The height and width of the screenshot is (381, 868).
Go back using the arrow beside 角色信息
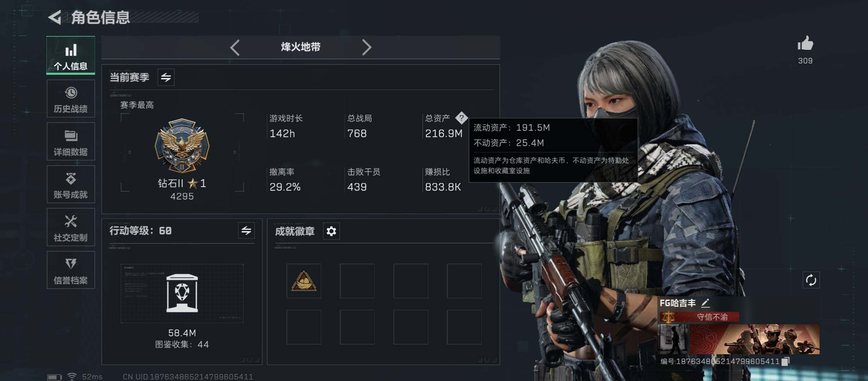[55, 17]
